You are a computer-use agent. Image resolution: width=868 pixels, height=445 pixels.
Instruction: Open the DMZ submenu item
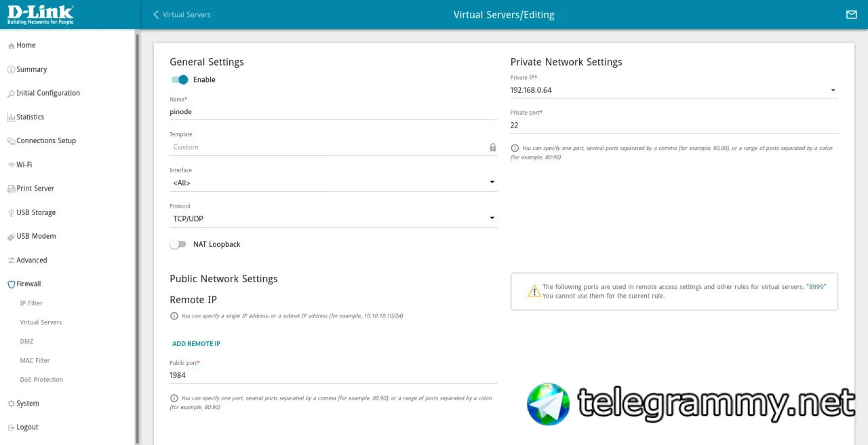[x=26, y=342]
